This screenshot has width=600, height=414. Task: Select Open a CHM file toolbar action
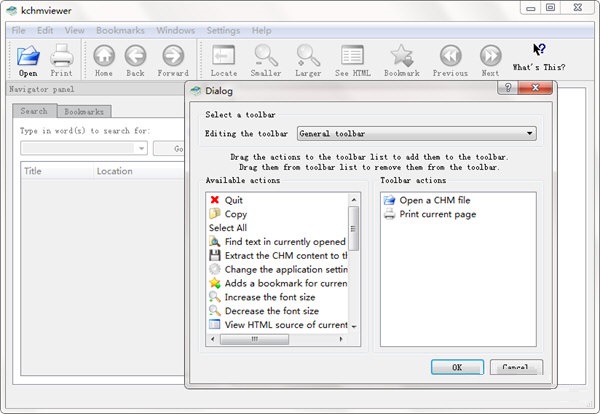[x=434, y=200]
